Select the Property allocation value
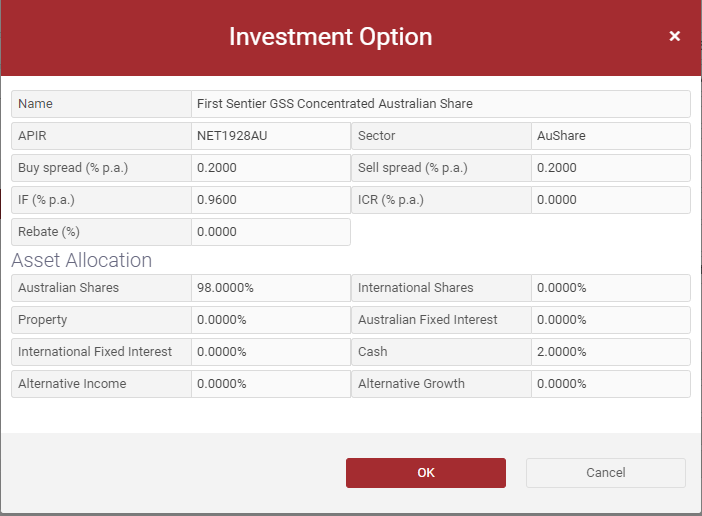Screen dimensions: 702x516 [x=271, y=320]
